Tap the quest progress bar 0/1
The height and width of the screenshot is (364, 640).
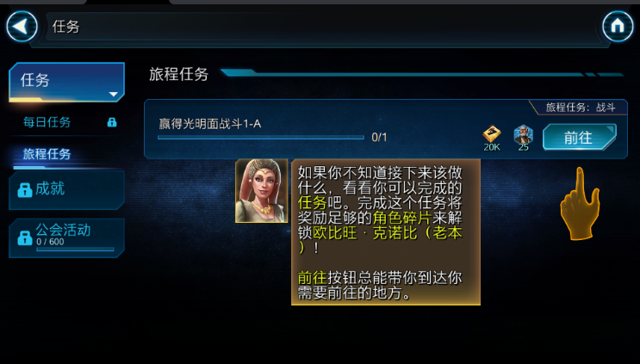pyautogui.click(x=261, y=138)
